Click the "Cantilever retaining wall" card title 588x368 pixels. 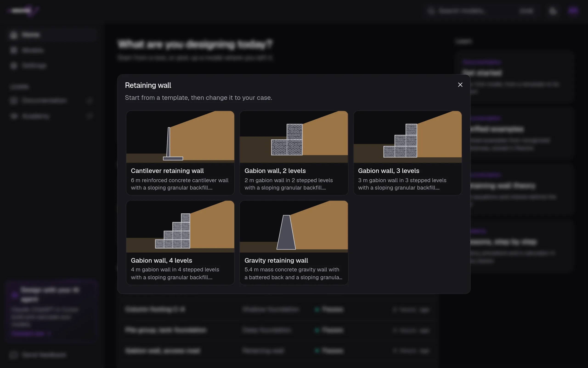click(167, 171)
